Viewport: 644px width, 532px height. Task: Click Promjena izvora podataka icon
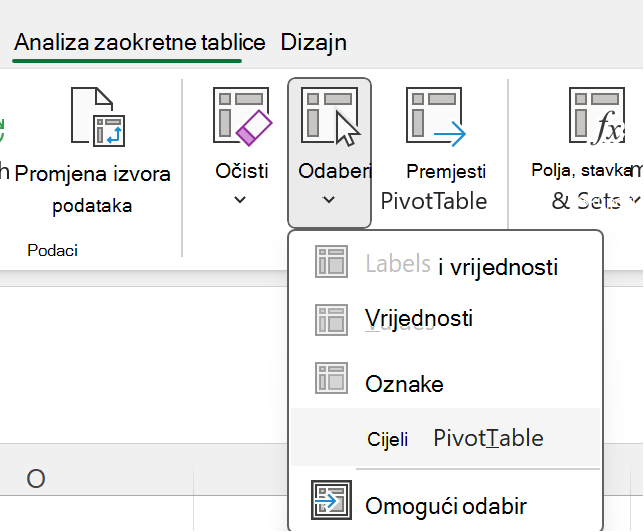tap(98, 117)
